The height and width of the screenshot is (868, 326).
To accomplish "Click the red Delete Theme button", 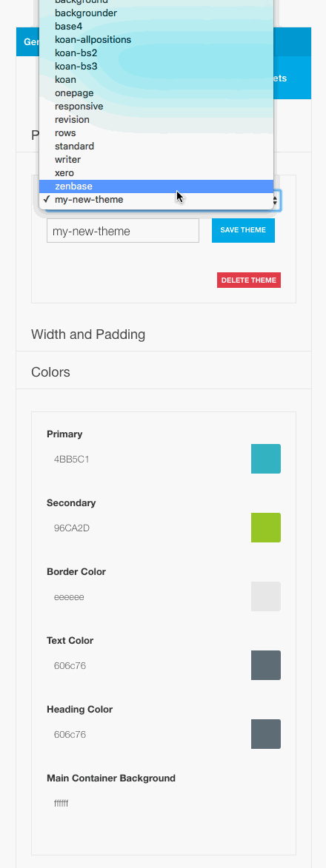I will (249, 280).
